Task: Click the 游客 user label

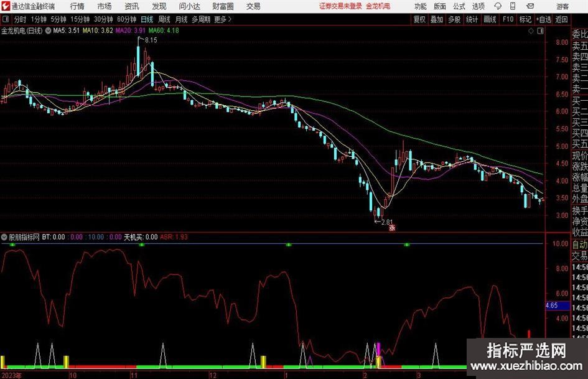Action: click(x=562, y=6)
